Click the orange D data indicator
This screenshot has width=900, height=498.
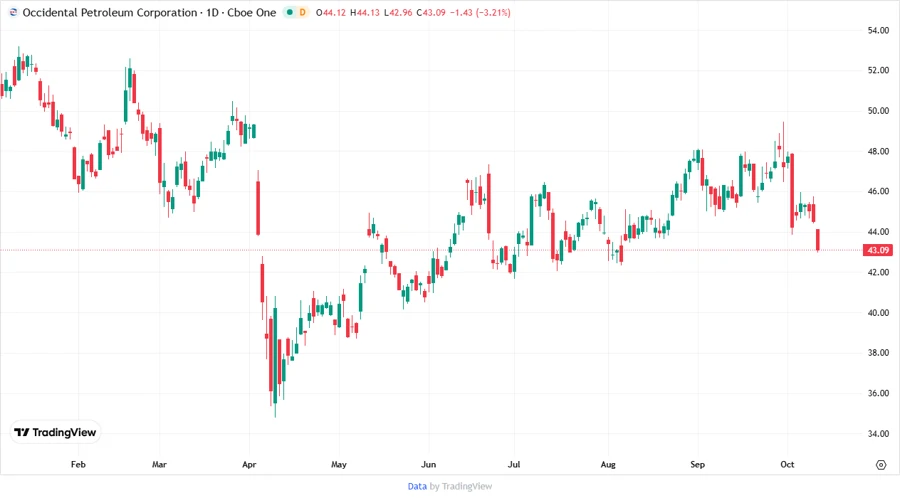point(302,12)
